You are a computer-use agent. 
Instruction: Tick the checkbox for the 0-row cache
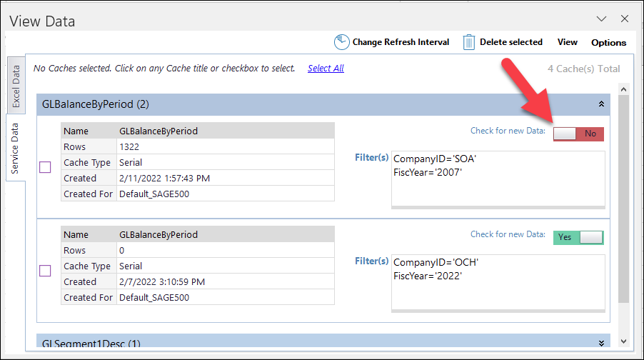point(45,271)
